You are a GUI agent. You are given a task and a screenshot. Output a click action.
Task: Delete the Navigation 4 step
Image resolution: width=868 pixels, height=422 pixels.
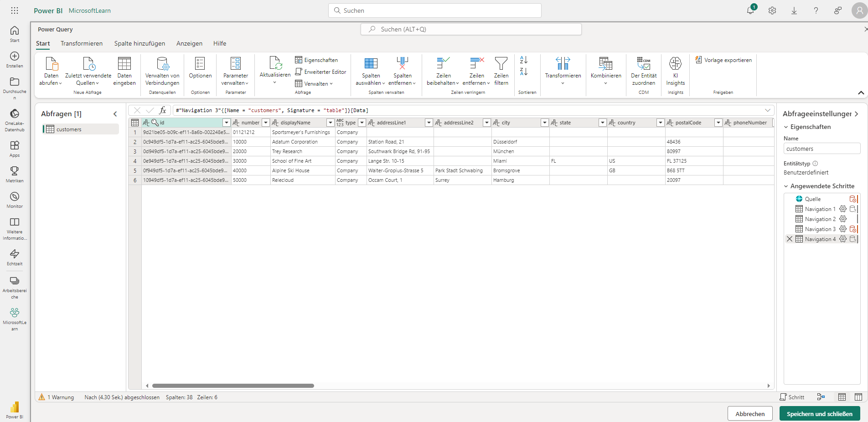pyautogui.click(x=790, y=239)
